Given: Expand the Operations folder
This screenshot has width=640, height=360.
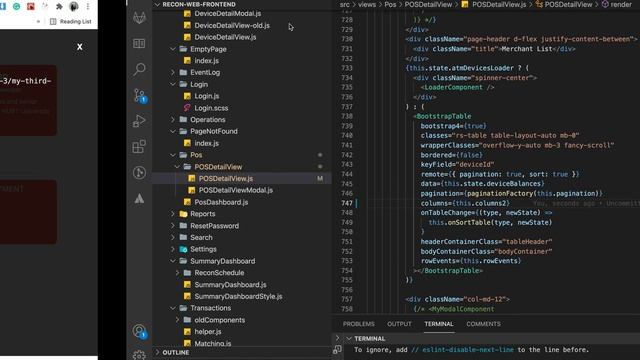Looking at the screenshot, I should 173,120.
